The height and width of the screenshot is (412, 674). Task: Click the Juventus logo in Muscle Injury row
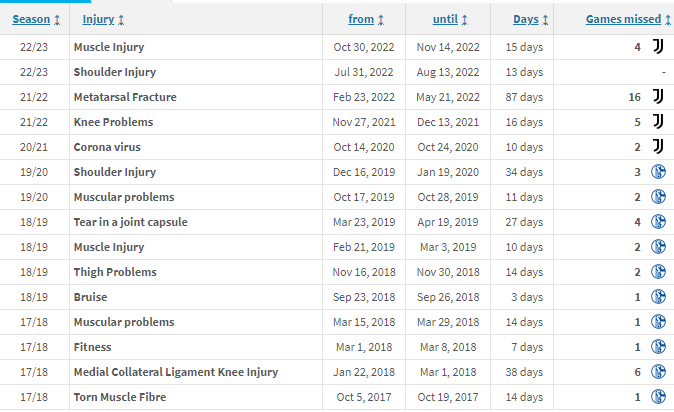[658, 46]
